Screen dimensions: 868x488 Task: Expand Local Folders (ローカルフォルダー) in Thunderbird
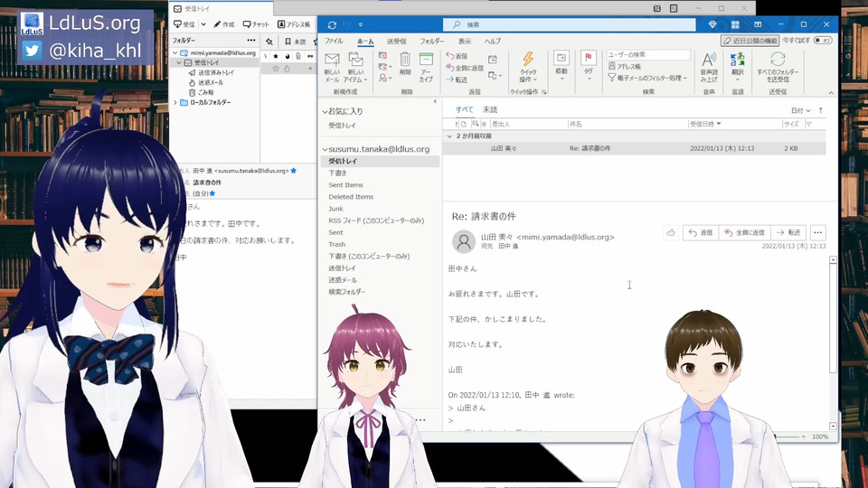coord(175,102)
